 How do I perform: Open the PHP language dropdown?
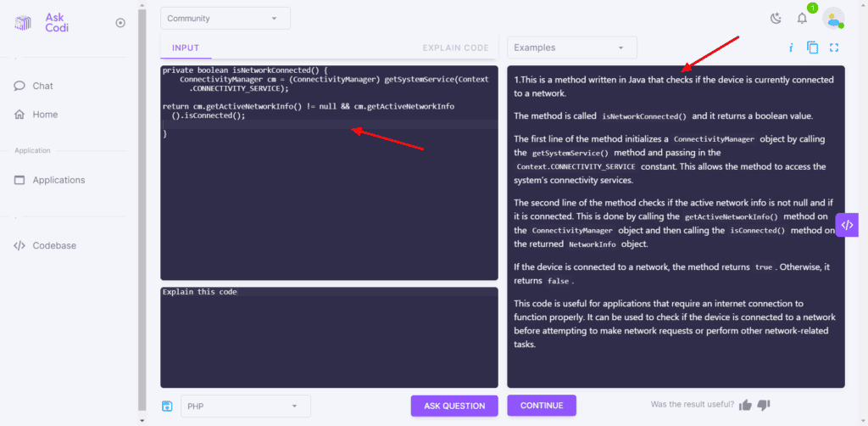click(x=246, y=406)
